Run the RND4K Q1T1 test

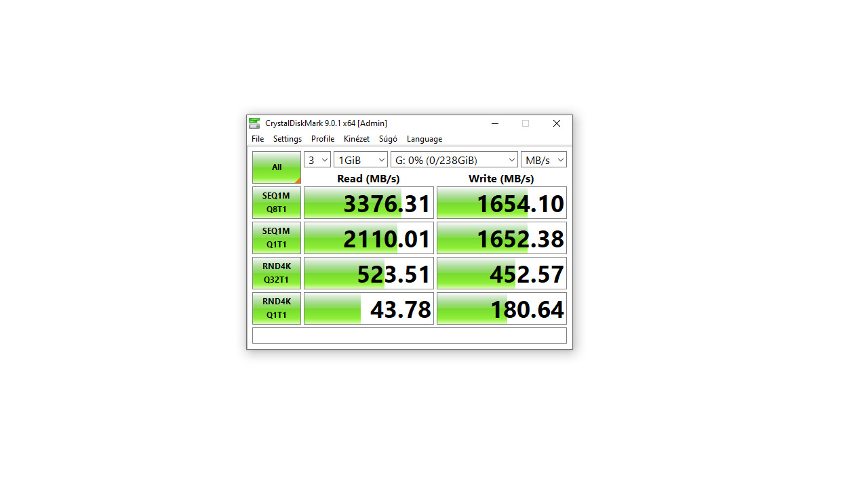coord(277,308)
